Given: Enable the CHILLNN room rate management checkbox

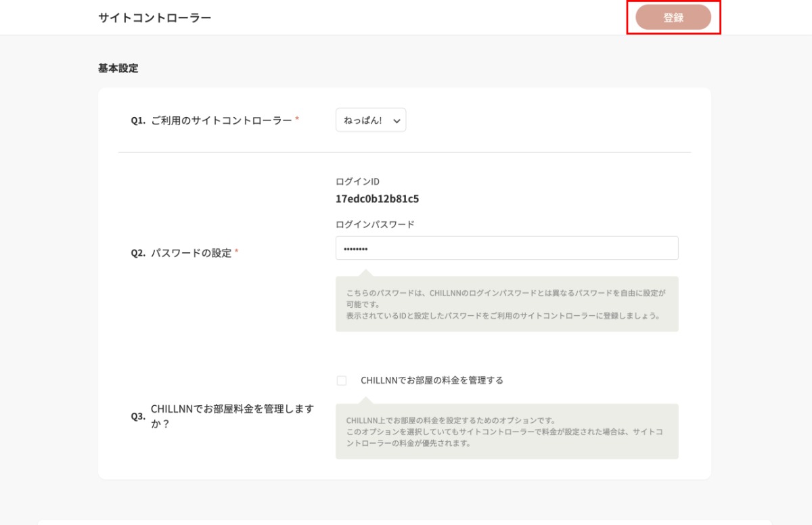Looking at the screenshot, I should click(342, 381).
